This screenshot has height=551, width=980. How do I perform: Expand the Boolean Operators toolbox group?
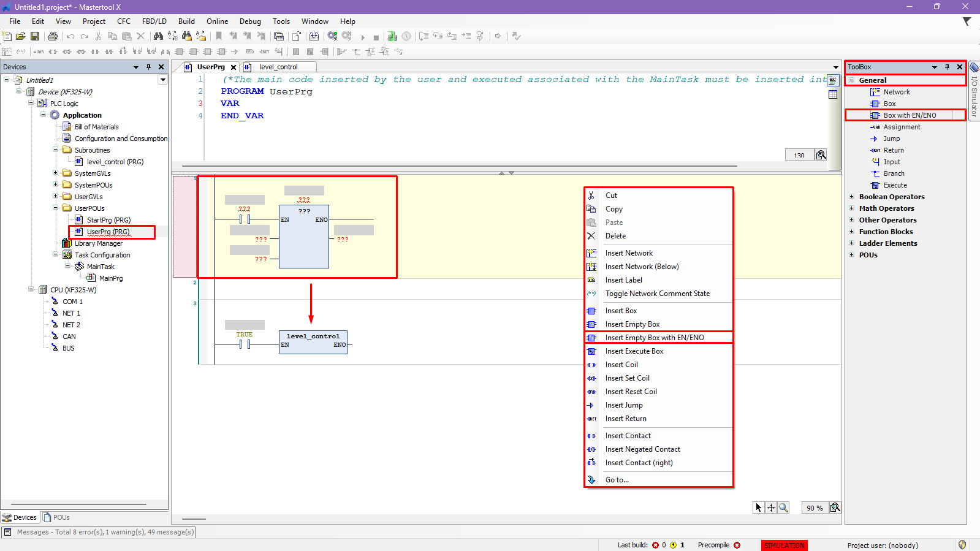(851, 197)
